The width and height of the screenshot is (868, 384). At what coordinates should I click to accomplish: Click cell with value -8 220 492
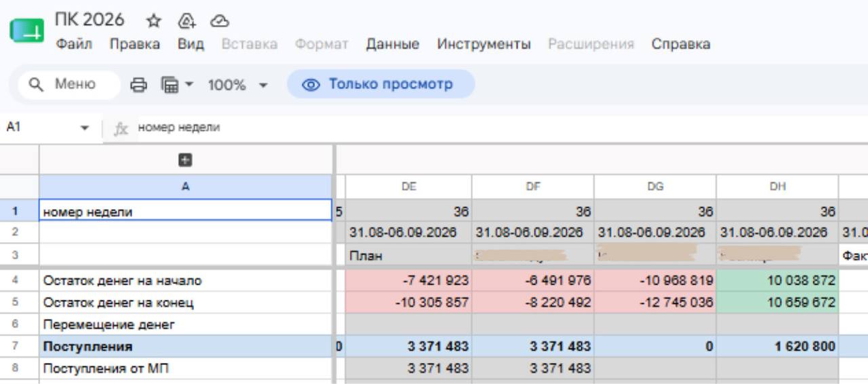click(x=533, y=303)
